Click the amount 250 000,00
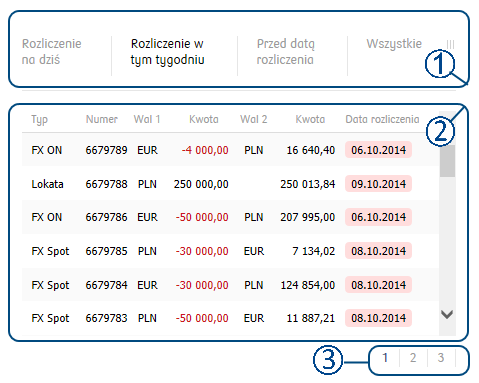Image resolution: width=479 pixels, height=383 pixels. click(x=201, y=184)
